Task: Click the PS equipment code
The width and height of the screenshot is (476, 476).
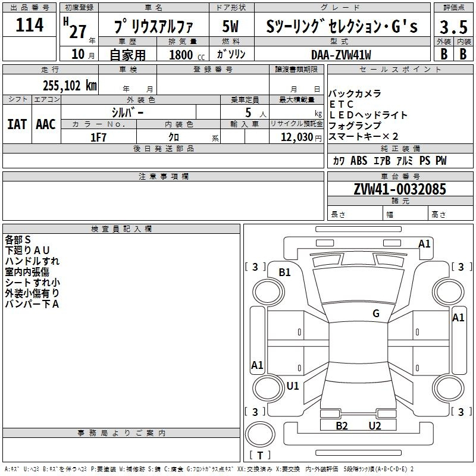Action: [425, 161]
